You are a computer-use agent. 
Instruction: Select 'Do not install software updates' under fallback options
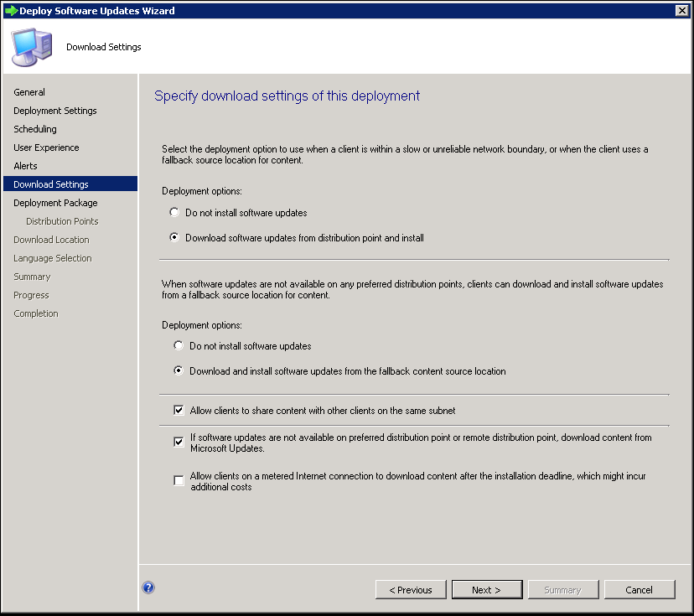coord(179,345)
